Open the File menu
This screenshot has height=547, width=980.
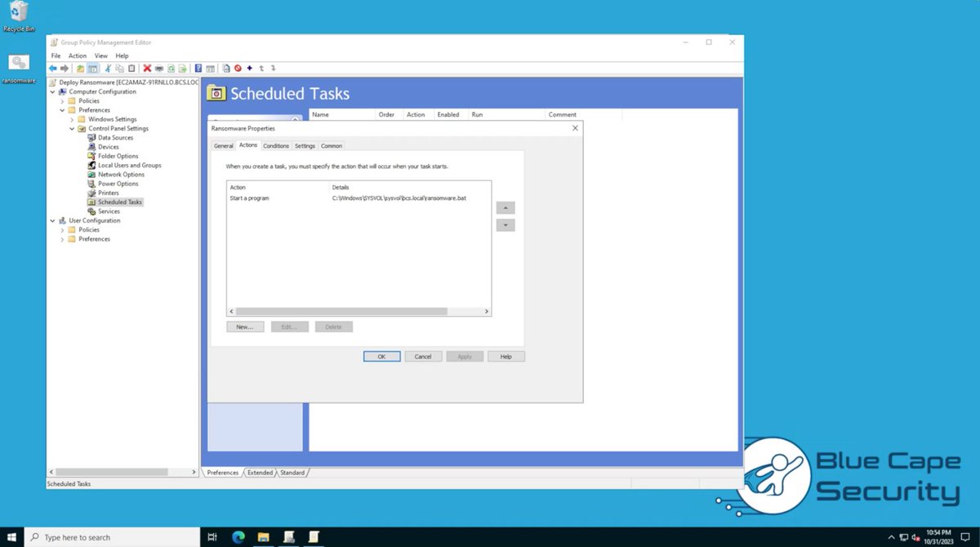[56, 56]
